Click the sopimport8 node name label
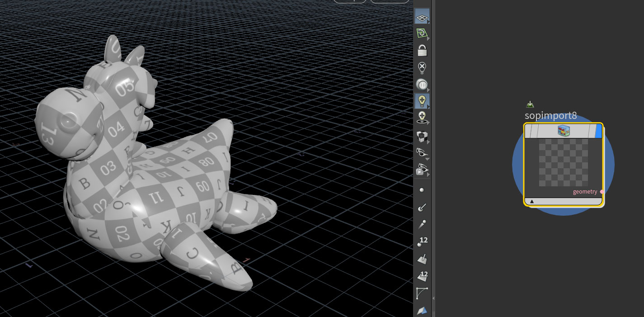The height and width of the screenshot is (317, 644). coord(550,115)
